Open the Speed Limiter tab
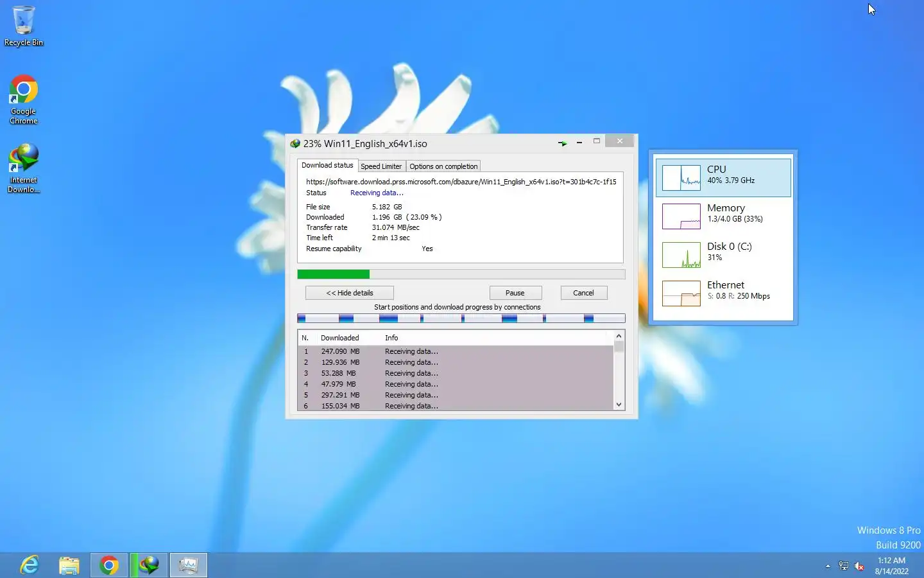The image size is (924, 578). click(381, 166)
